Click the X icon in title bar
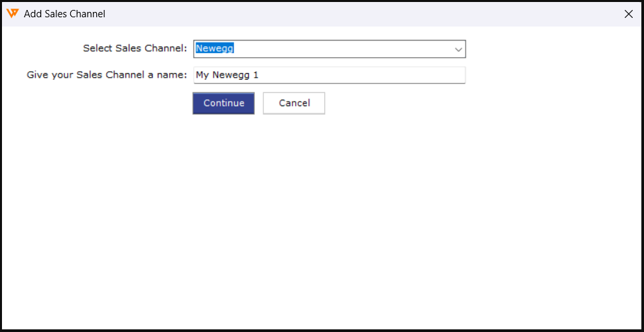644x332 pixels. 629,14
